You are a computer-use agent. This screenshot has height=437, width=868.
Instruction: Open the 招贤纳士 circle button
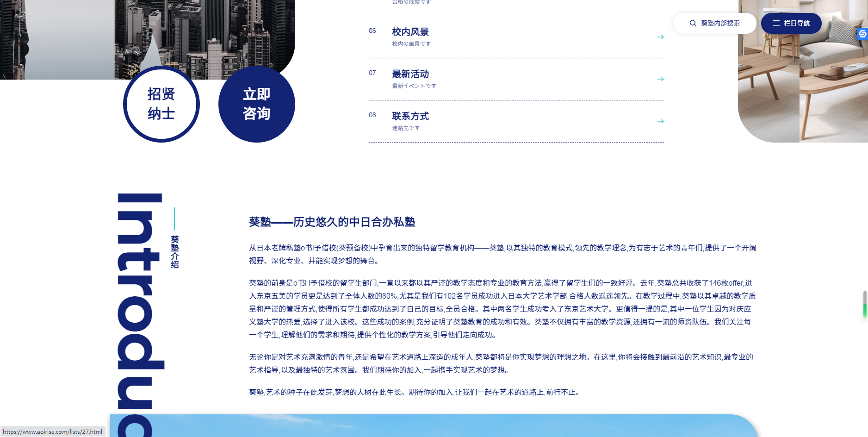[x=161, y=104]
